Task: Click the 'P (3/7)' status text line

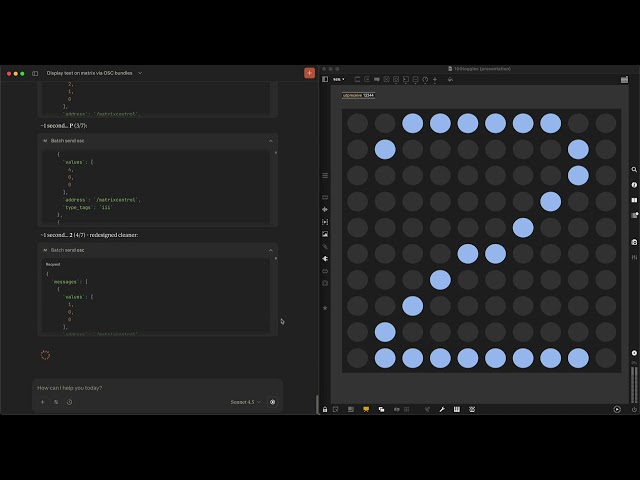Action: [64, 126]
